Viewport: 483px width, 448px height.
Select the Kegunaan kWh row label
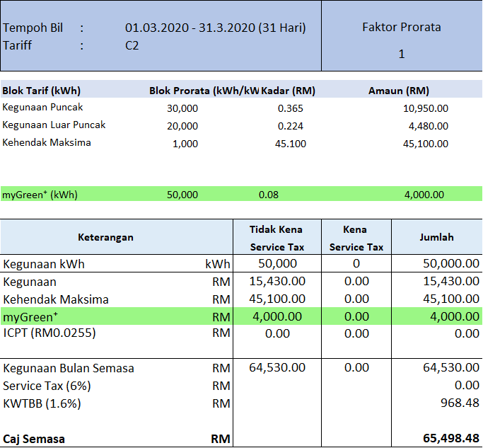pos(44,264)
